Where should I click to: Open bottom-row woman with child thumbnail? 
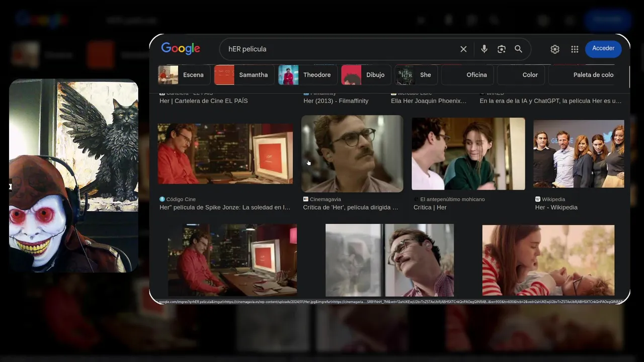(548, 260)
